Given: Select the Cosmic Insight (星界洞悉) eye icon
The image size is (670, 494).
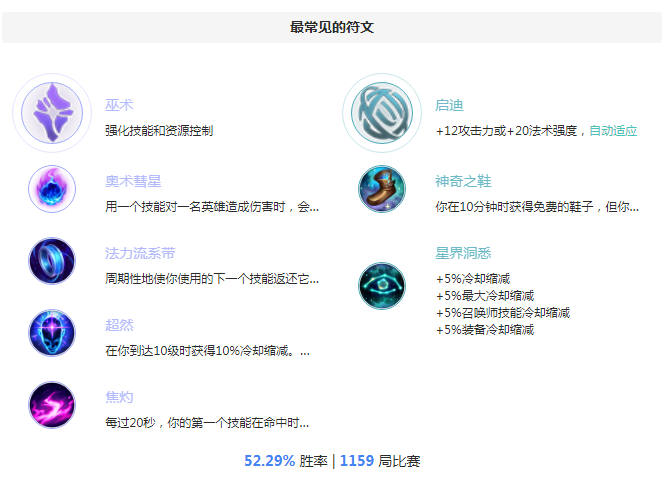Looking at the screenshot, I should [x=382, y=286].
